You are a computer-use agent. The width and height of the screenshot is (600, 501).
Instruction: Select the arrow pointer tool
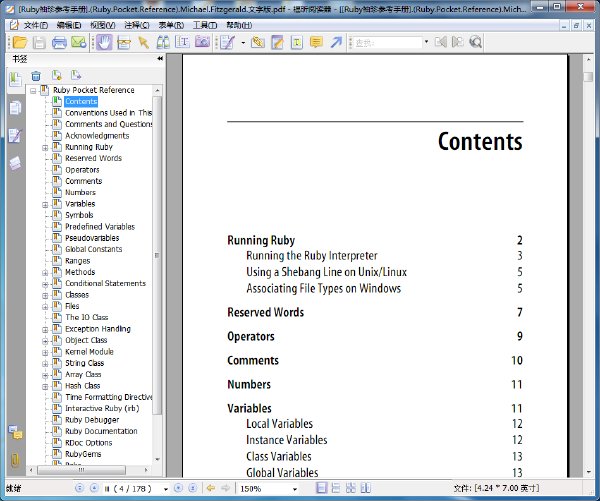[143, 42]
